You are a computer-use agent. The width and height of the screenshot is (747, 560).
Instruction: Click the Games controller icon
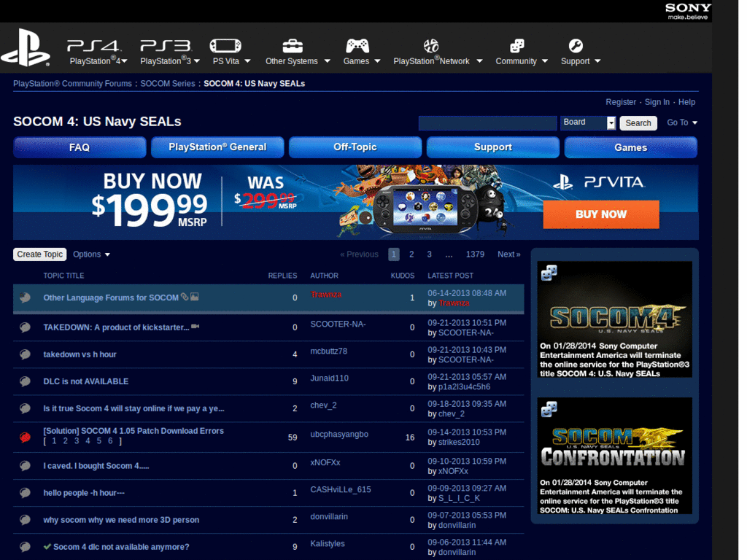[x=357, y=46]
